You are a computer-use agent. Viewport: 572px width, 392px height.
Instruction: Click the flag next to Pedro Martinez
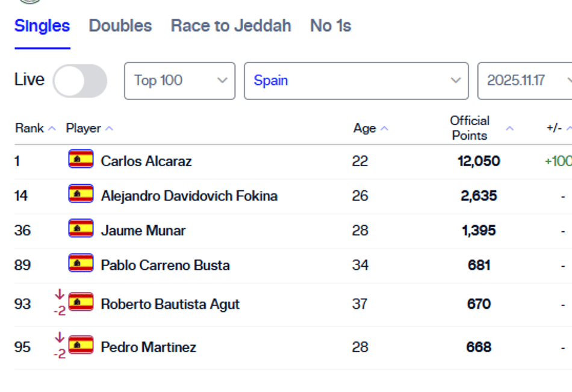pyautogui.click(x=81, y=345)
